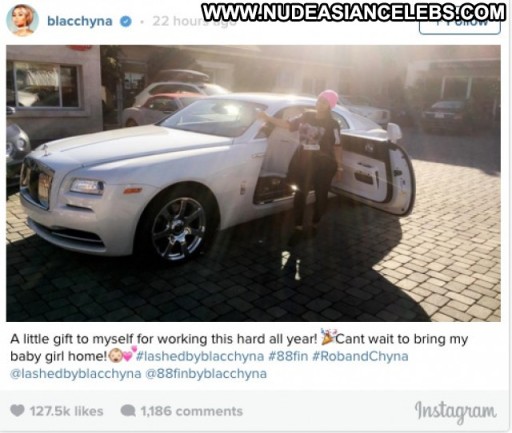This screenshot has height=433, width=512.
Task: Click the pink hearts emoji in caption
Action: point(130,354)
